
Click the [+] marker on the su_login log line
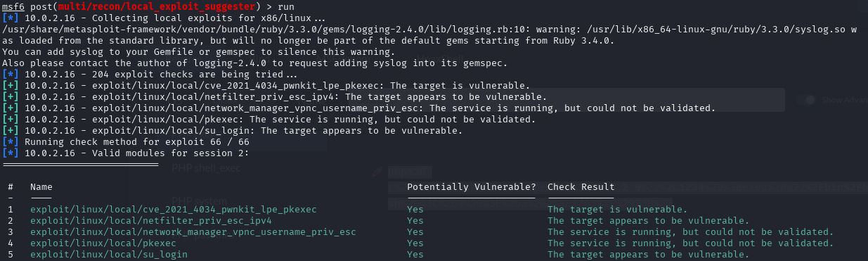click(11, 130)
